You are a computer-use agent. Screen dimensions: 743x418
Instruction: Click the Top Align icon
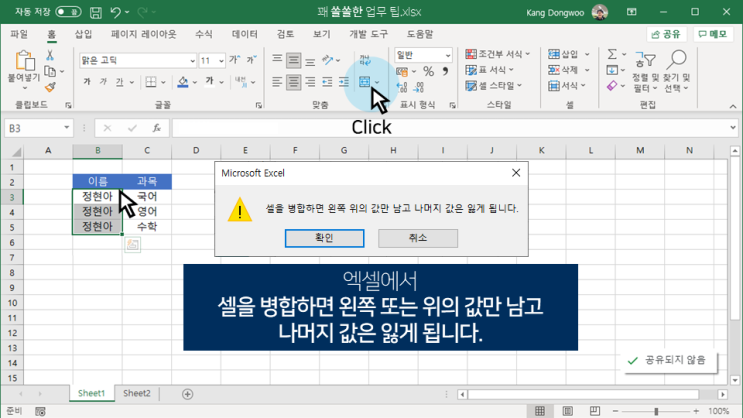coord(277,60)
